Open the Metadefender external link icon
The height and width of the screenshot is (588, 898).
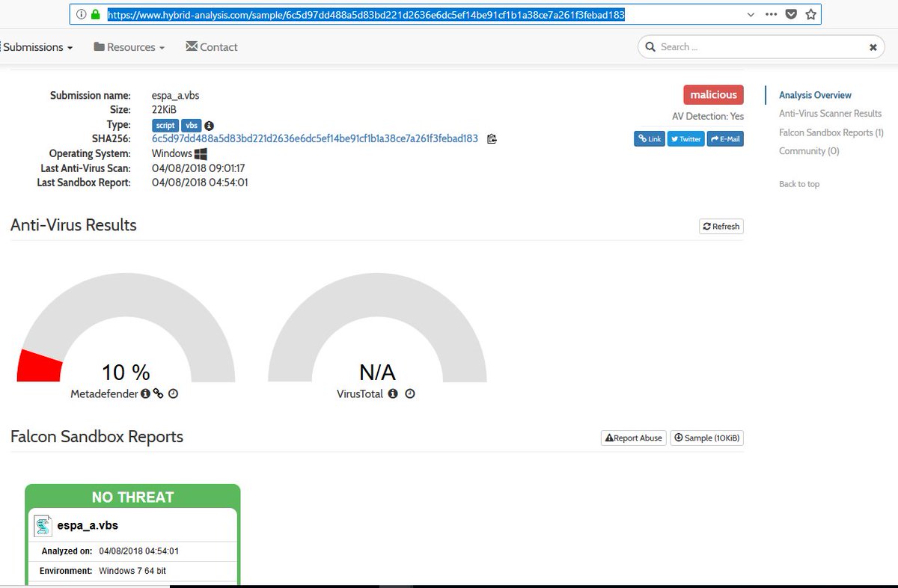pos(158,393)
